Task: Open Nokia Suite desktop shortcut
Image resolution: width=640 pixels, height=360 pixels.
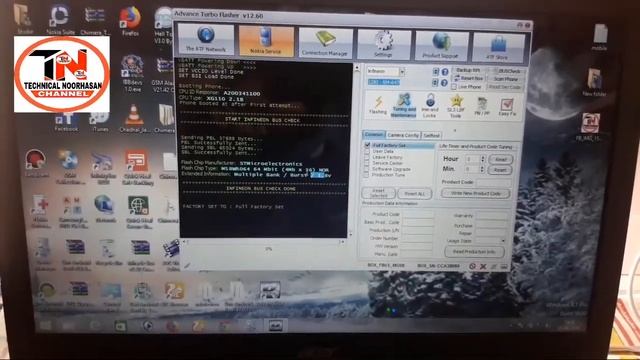Action: tap(60, 19)
